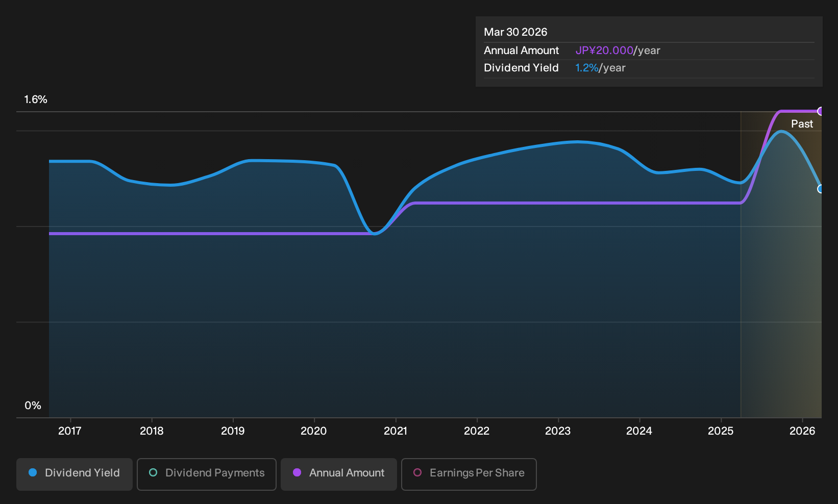Screen dimensions: 838x504
Task: Click the 1.6% y-axis label
Action: pos(36,99)
